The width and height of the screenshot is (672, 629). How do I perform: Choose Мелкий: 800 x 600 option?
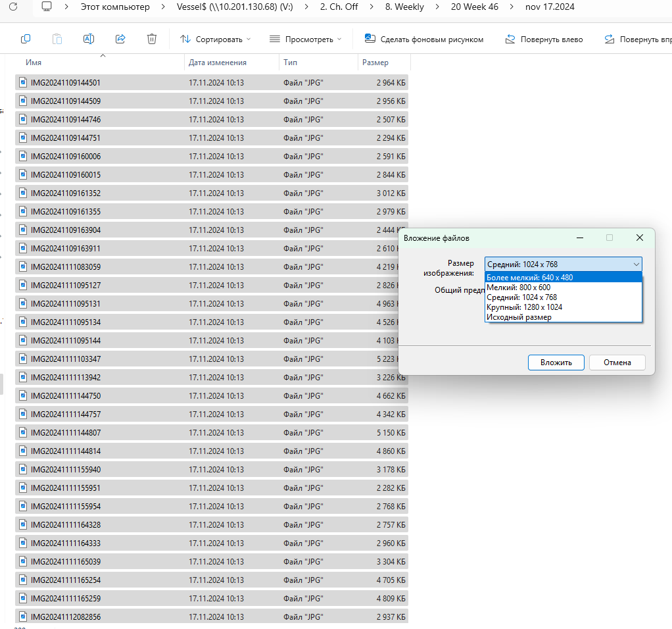coord(563,288)
